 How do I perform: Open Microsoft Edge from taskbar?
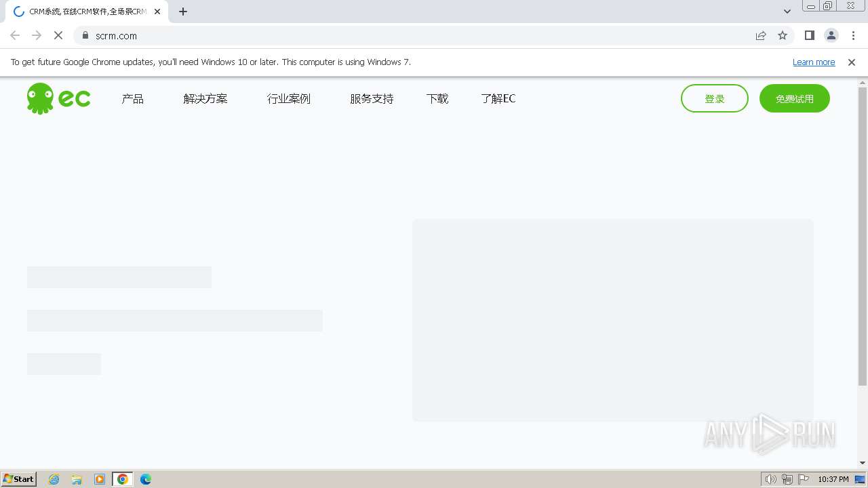point(146,479)
